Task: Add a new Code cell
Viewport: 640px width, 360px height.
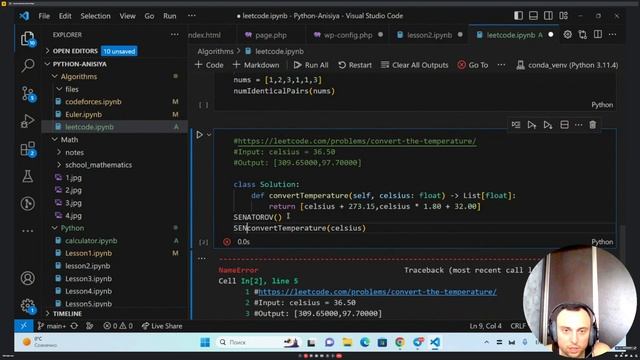Action: point(209,65)
